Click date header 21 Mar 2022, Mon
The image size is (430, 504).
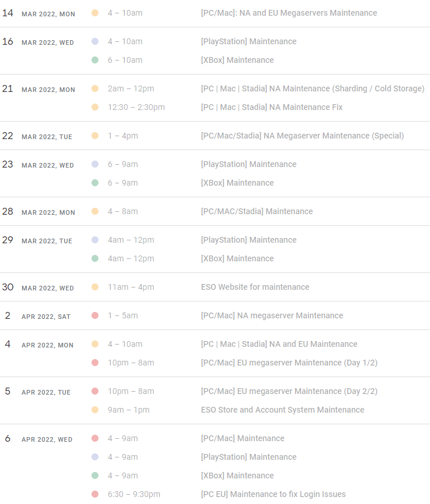(x=38, y=89)
